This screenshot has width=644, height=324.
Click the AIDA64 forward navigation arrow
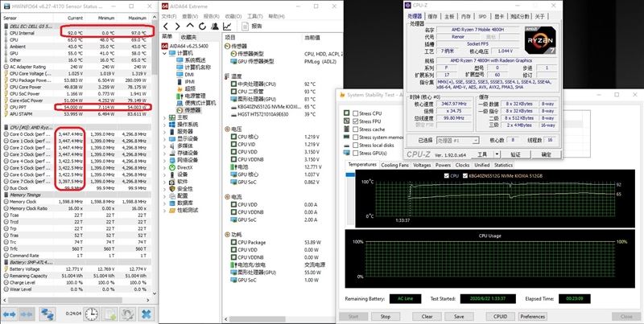[x=177, y=27]
